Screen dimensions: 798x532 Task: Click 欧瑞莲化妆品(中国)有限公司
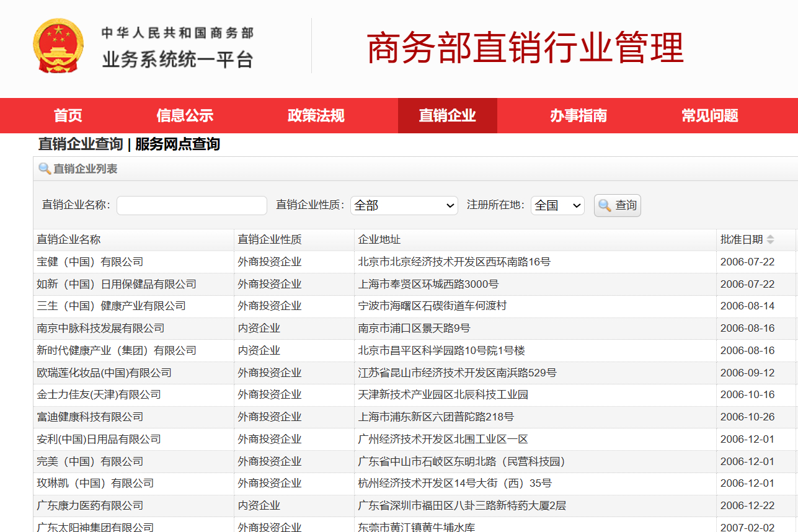(104, 373)
